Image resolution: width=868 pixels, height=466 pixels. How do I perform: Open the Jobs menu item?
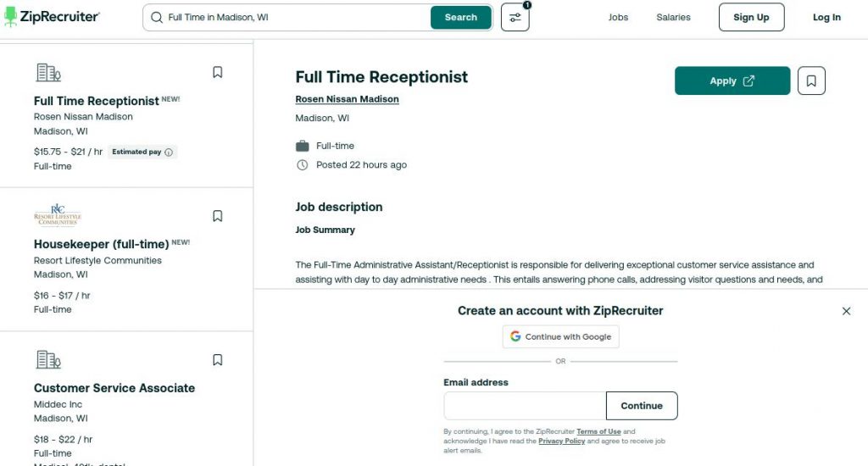click(x=618, y=17)
